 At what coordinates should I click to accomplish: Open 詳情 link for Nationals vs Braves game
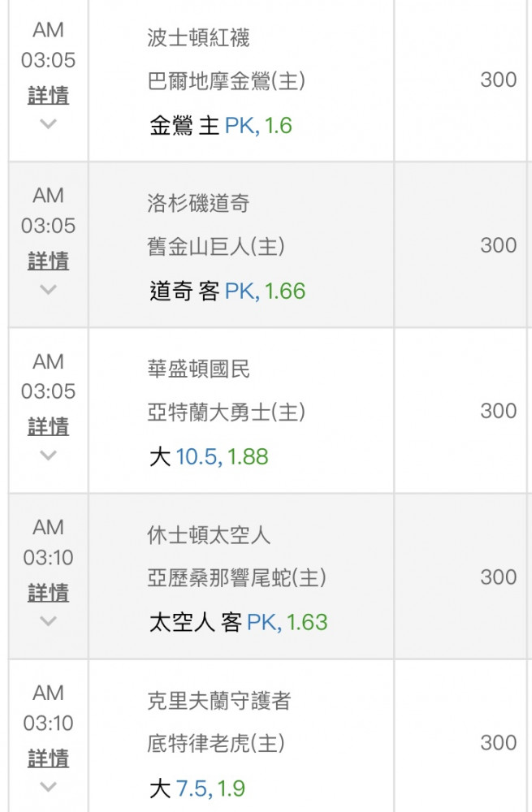pyautogui.click(x=48, y=427)
